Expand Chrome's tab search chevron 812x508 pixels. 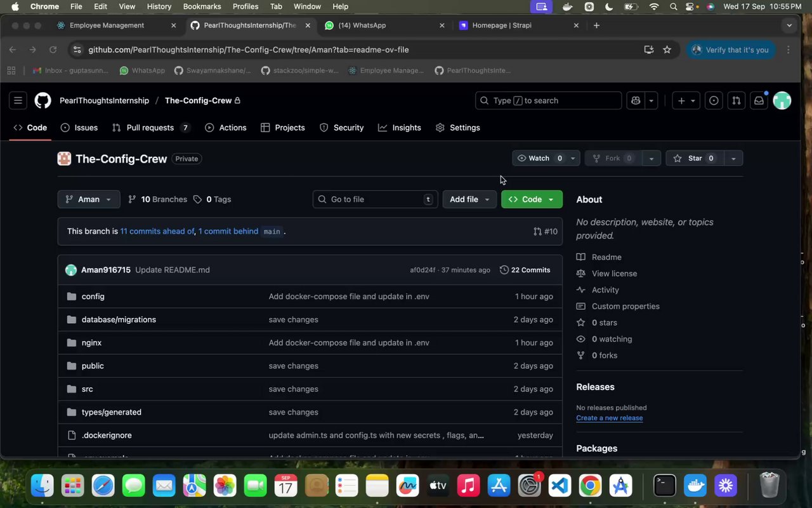click(x=789, y=25)
